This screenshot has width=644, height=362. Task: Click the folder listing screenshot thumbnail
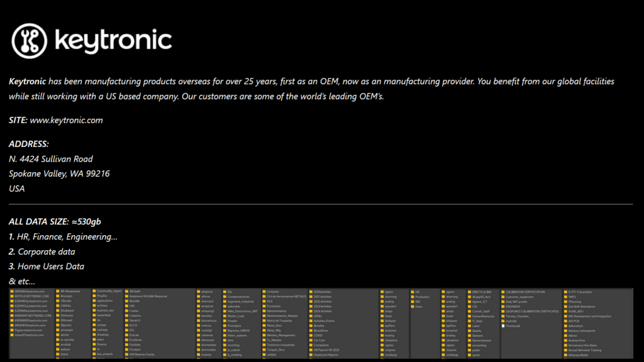point(322,324)
